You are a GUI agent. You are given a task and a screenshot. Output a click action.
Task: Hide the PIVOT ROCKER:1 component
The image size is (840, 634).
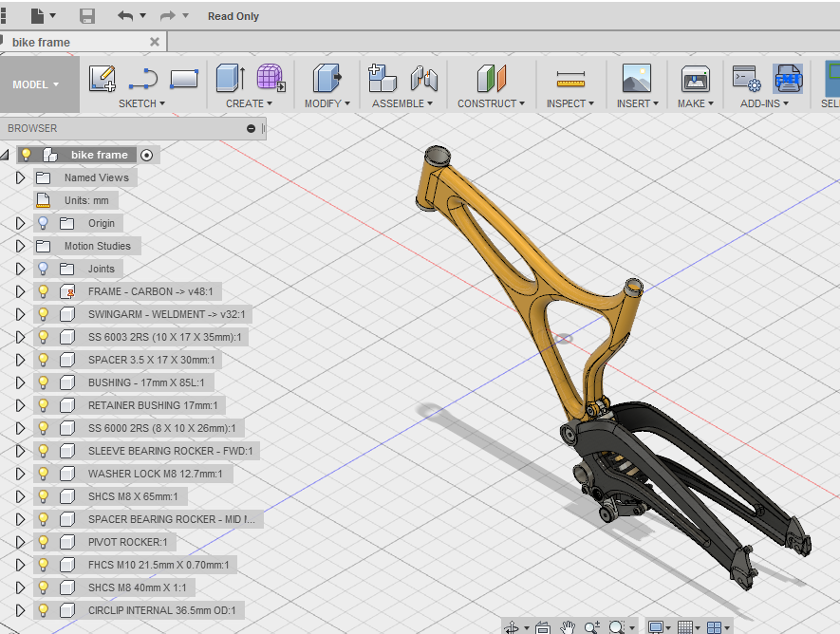(44, 542)
